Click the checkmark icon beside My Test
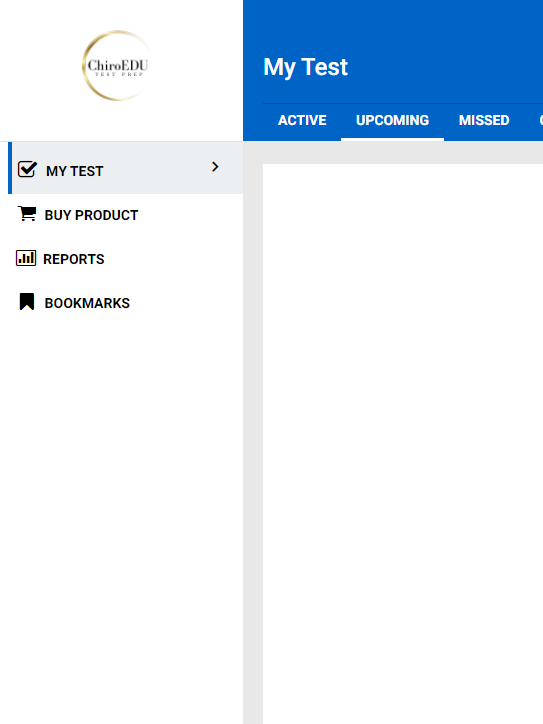The width and height of the screenshot is (543, 724). tap(27, 169)
